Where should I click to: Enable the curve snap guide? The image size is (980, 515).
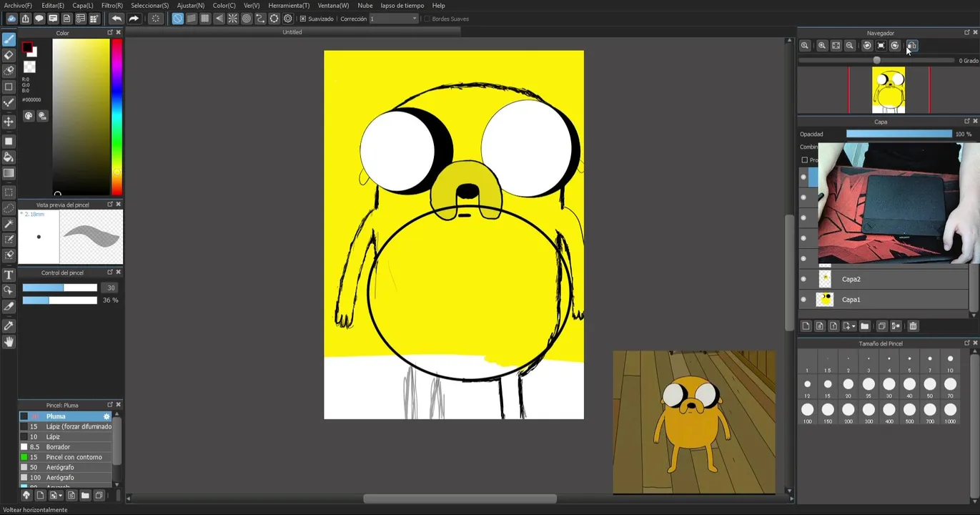pyautogui.click(x=260, y=19)
